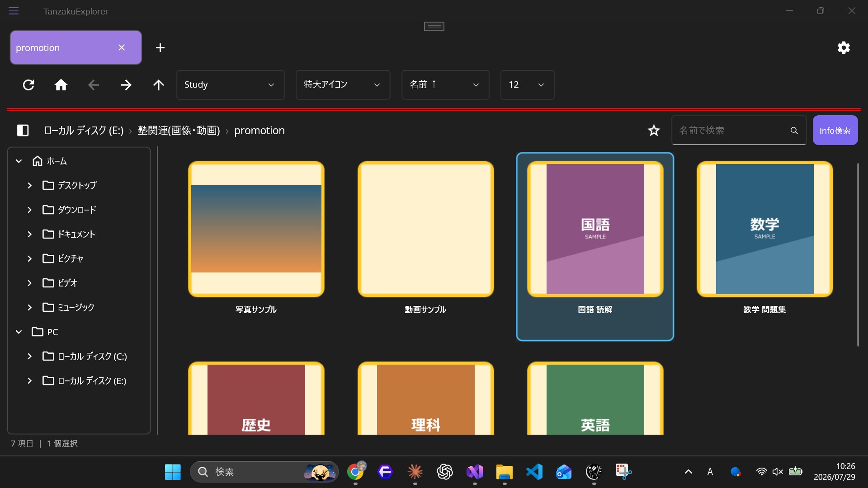Image resolution: width=868 pixels, height=488 pixels.
Task: Open Windows Start menu
Action: click(x=173, y=472)
